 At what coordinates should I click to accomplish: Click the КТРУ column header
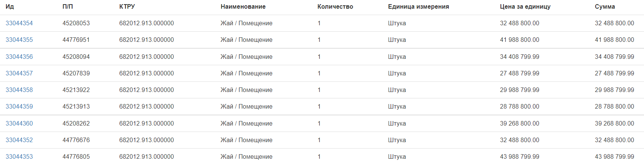[x=127, y=7]
